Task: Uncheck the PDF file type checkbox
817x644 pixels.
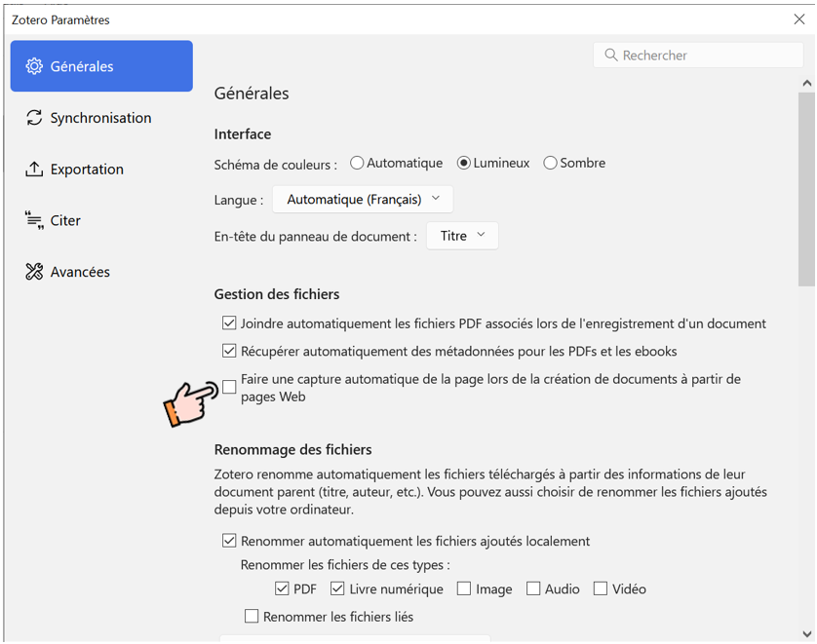Action: [x=282, y=588]
